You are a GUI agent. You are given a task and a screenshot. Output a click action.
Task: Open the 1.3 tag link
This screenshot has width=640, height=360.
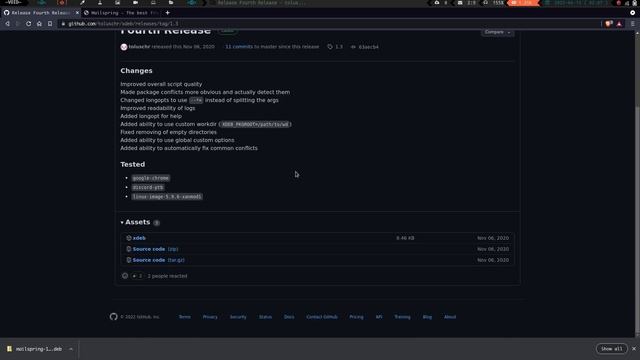(335, 47)
